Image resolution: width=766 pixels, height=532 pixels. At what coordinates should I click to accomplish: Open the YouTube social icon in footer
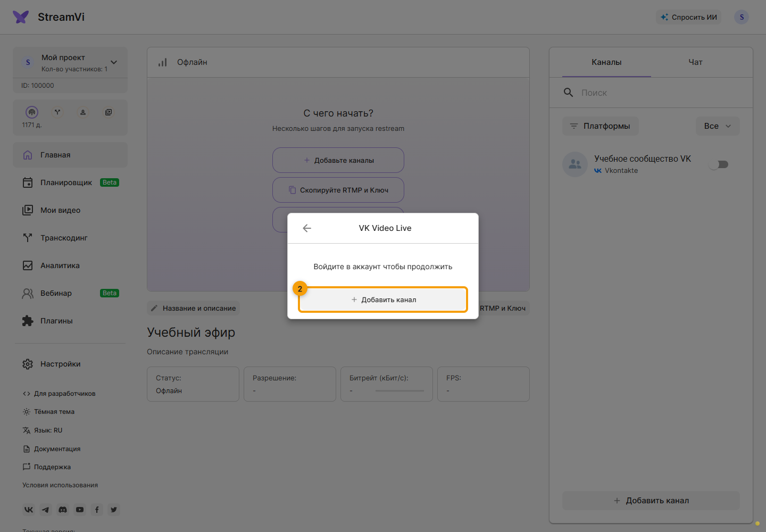[x=80, y=510]
